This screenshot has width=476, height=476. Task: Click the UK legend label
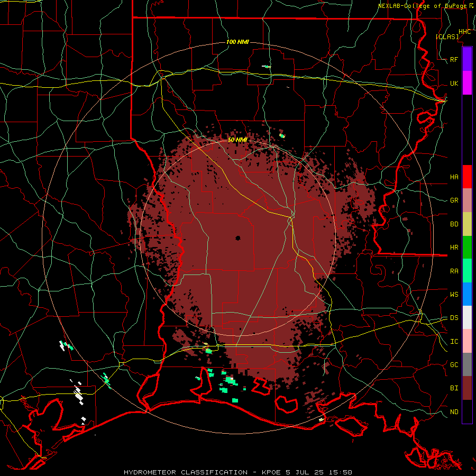(x=454, y=83)
